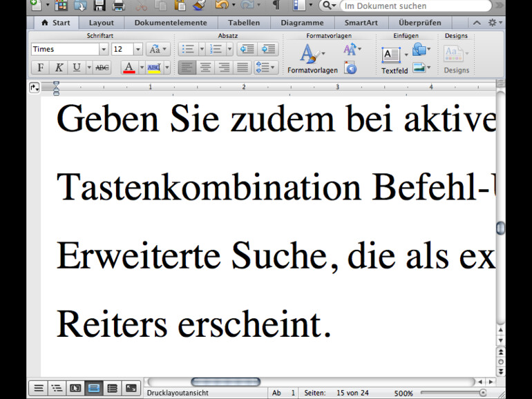Switch to the publishing layout view icon

75,388
